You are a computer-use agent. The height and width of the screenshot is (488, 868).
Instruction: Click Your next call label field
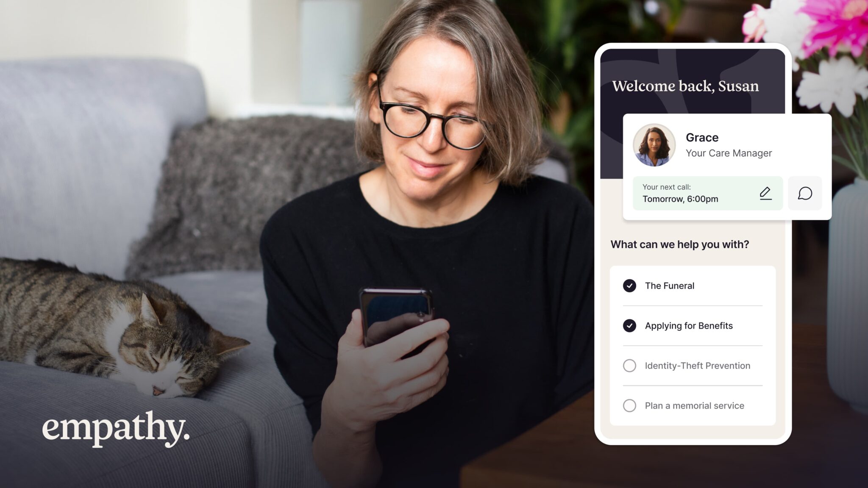click(x=666, y=186)
